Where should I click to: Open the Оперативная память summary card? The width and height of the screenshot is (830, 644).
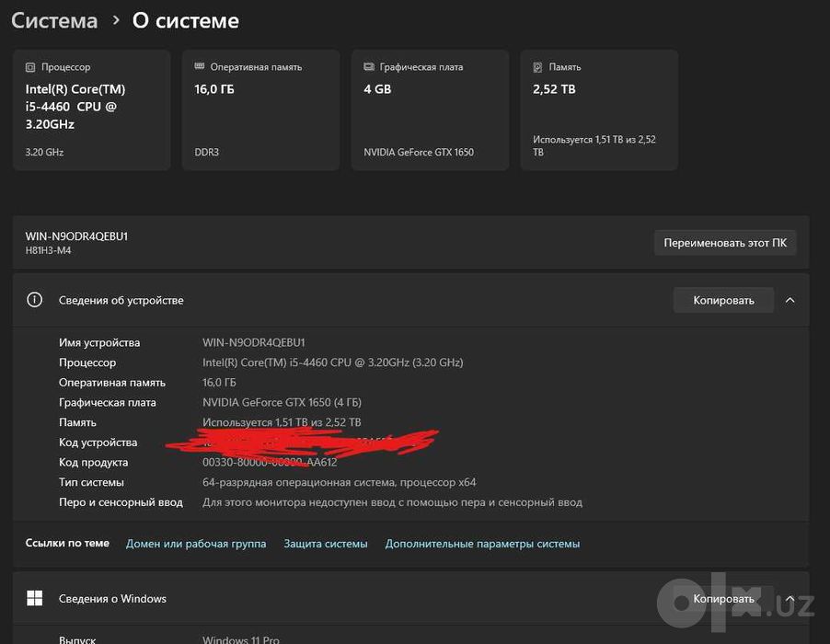(x=261, y=110)
